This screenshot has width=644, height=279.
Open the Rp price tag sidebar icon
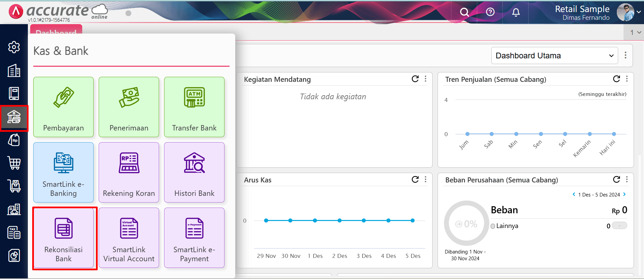[x=14, y=140]
